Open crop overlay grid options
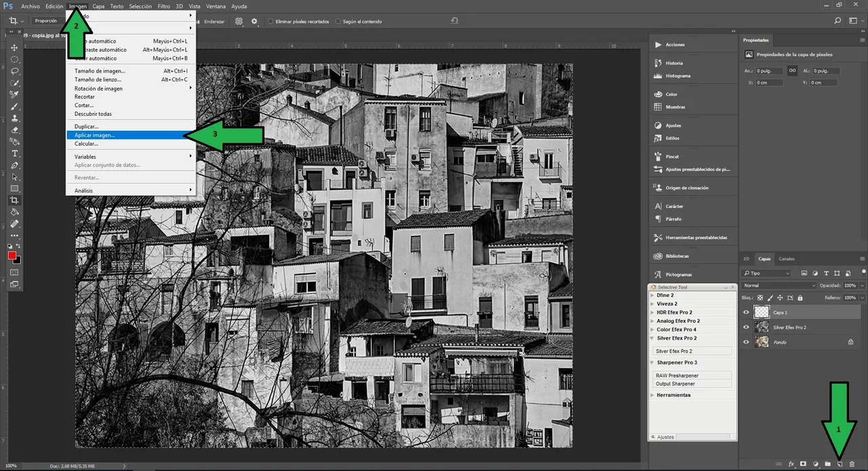Screen dimensions: 868x471 pyautogui.click(x=239, y=21)
